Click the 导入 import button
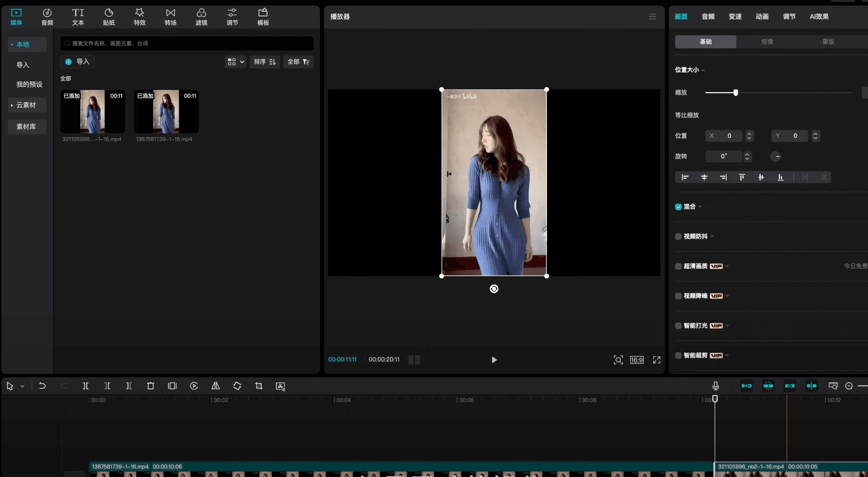Image resolution: width=868 pixels, height=477 pixels. click(x=77, y=62)
